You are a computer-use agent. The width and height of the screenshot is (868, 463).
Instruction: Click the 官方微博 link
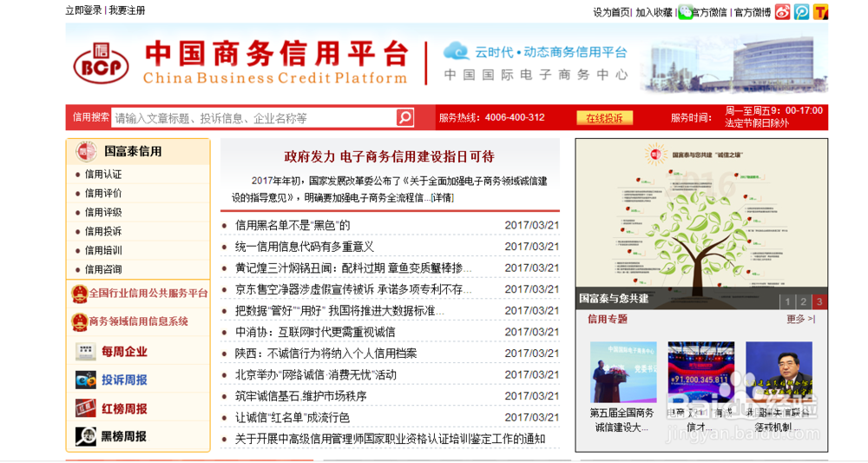click(x=753, y=12)
